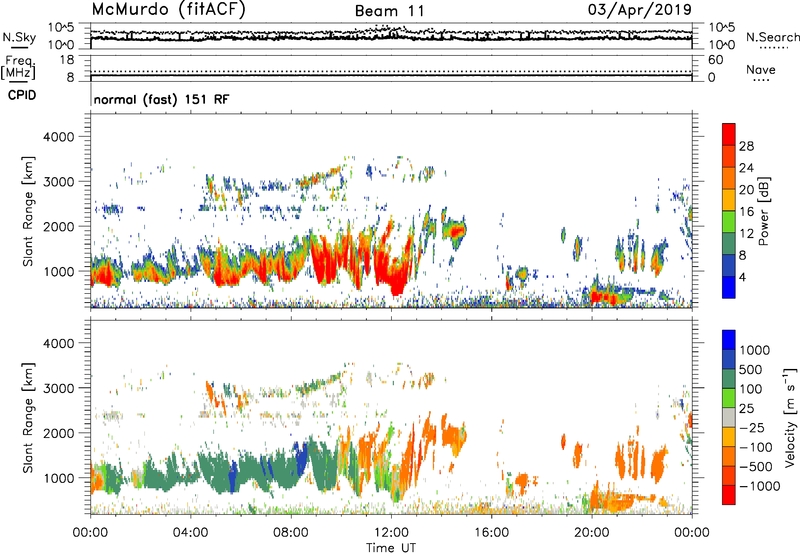Click the Power panel "Slant Range [km]" label
The image size is (800, 554).
[28, 211]
